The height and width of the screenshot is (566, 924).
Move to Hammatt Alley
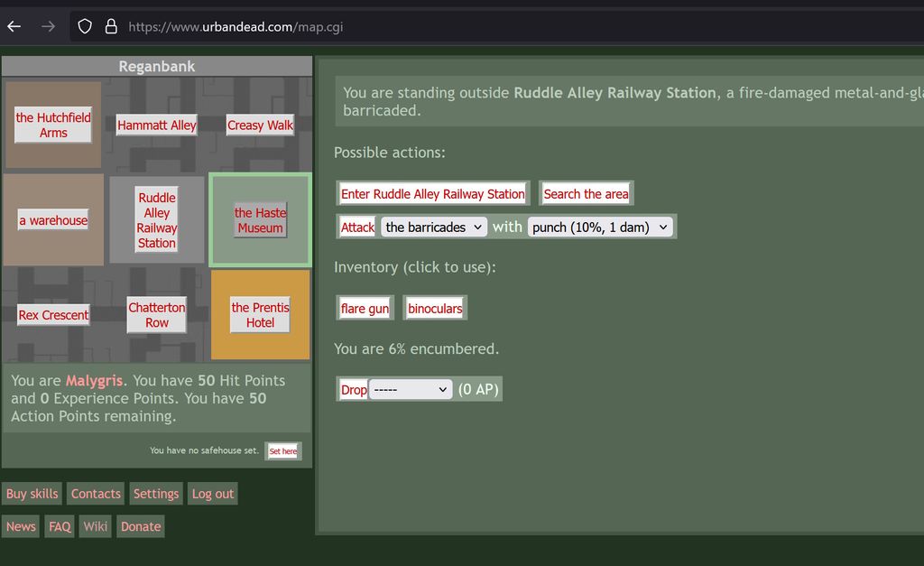pyautogui.click(x=156, y=125)
